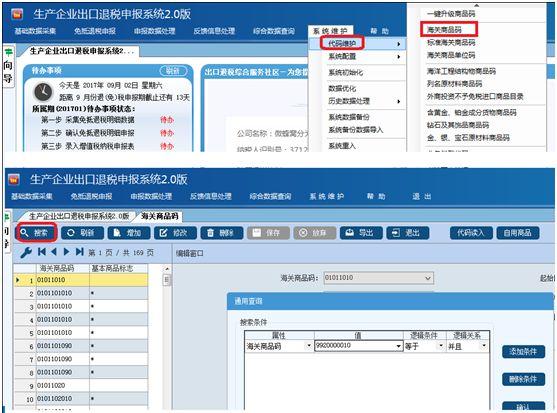The width and height of the screenshot is (557, 413).
Task: Select table row 9 with code 01011020
Action: tap(81, 386)
